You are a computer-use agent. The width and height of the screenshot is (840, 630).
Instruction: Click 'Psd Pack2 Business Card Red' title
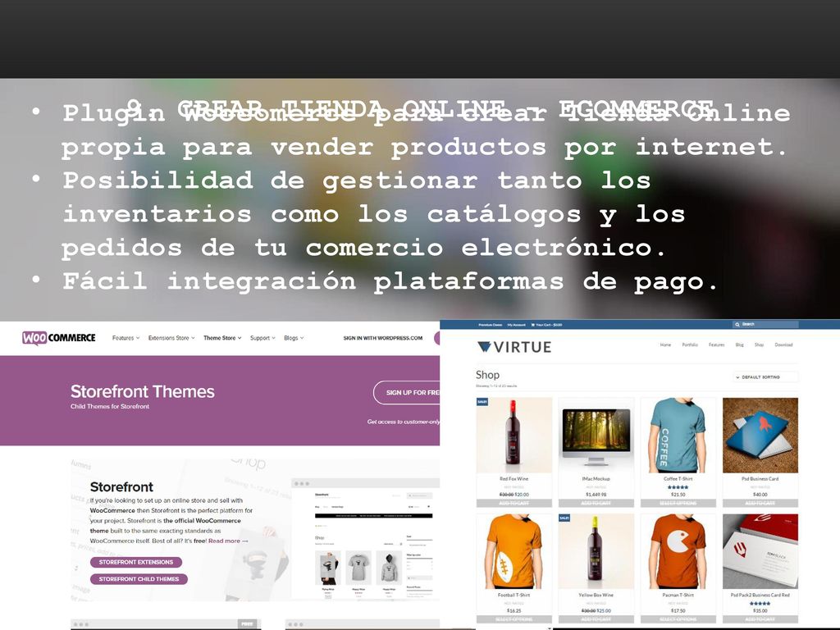[760, 596]
